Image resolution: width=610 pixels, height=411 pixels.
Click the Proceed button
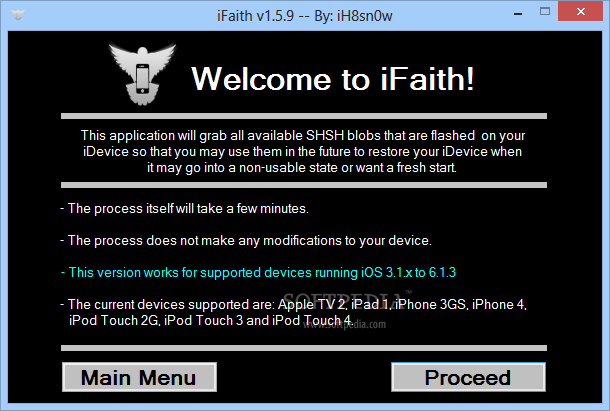click(x=468, y=377)
